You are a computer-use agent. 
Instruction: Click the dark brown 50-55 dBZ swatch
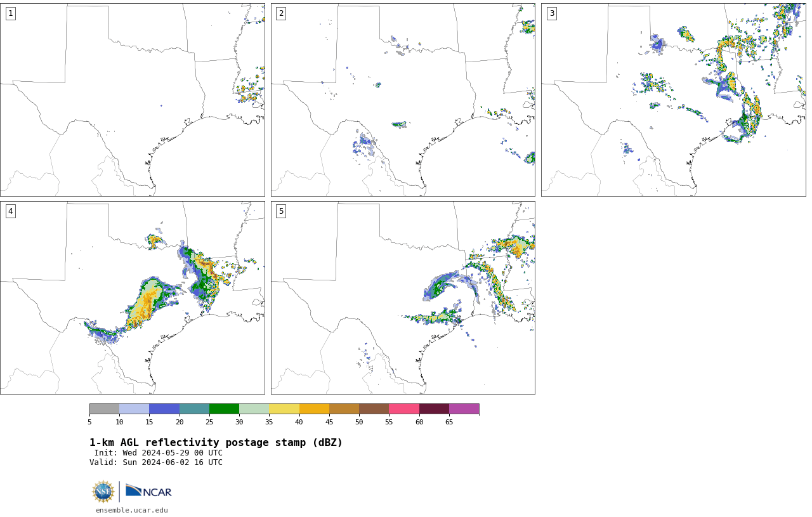pos(374,409)
